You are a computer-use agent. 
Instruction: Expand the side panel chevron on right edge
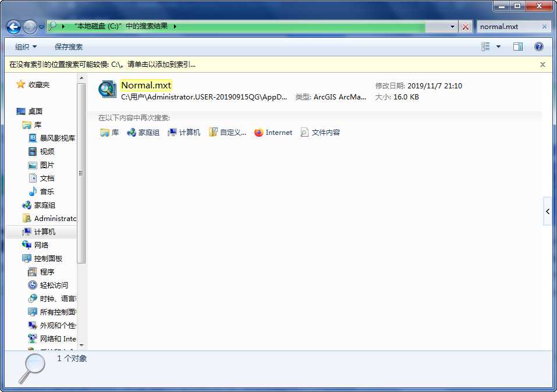point(548,211)
